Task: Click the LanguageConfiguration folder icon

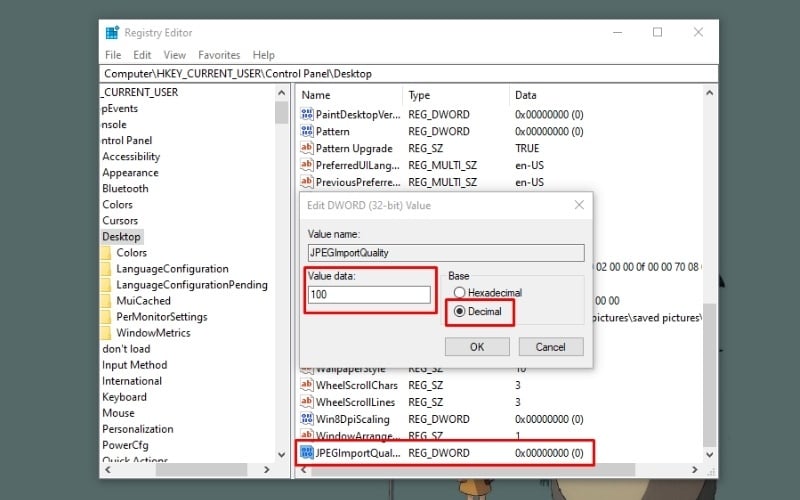Action: (x=106, y=269)
